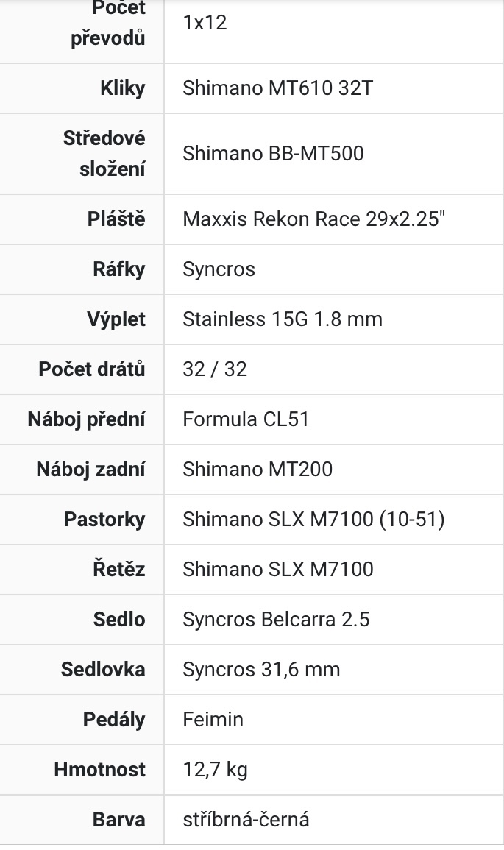
Task: Select the Počet drátů label
Action: click(92, 369)
